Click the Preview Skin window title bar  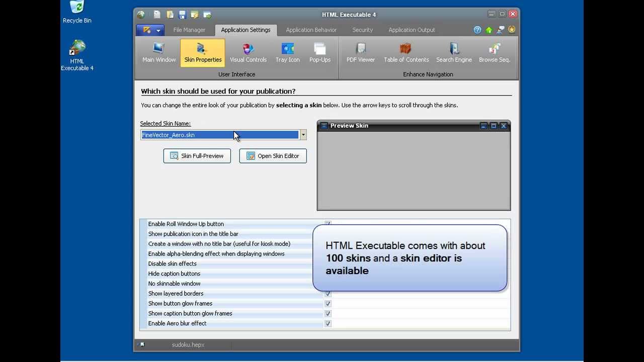coord(414,126)
